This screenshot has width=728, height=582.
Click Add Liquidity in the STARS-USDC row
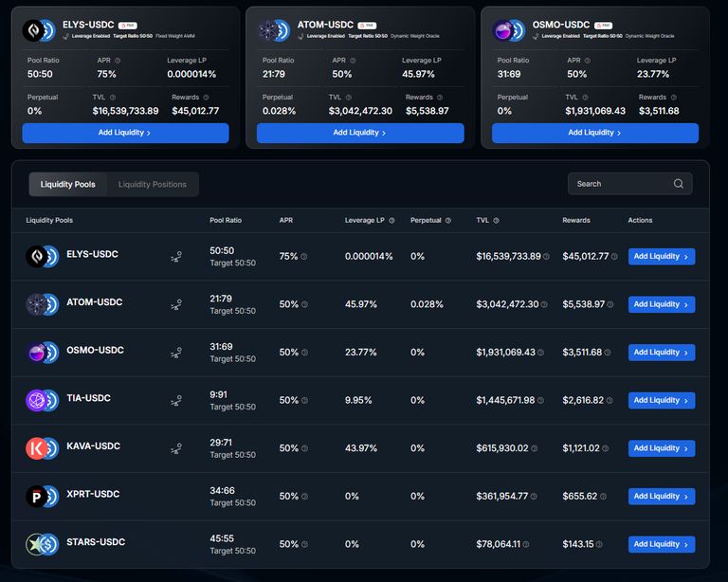tap(661, 544)
